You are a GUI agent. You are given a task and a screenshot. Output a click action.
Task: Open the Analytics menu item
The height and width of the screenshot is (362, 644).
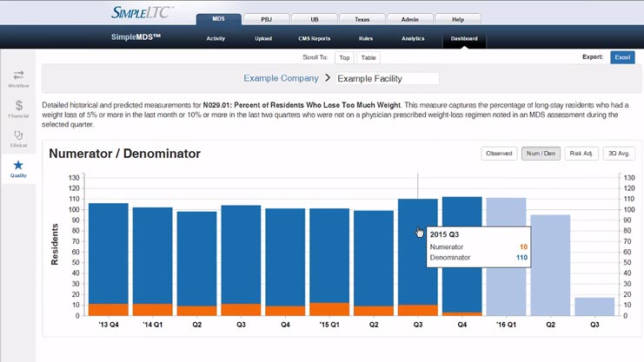coord(414,38)
